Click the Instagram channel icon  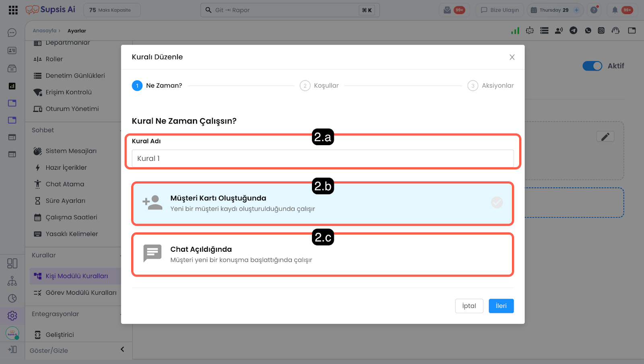601,31
